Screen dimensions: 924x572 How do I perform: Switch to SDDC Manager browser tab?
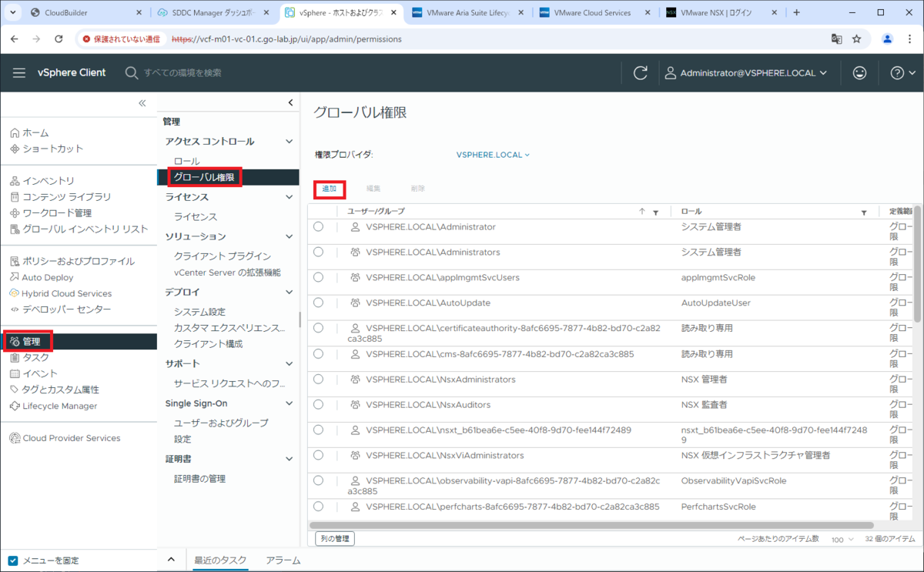click(212, 12)
